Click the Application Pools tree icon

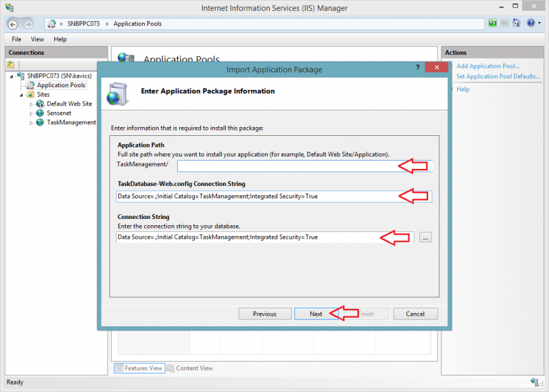(x=31, y=85)
